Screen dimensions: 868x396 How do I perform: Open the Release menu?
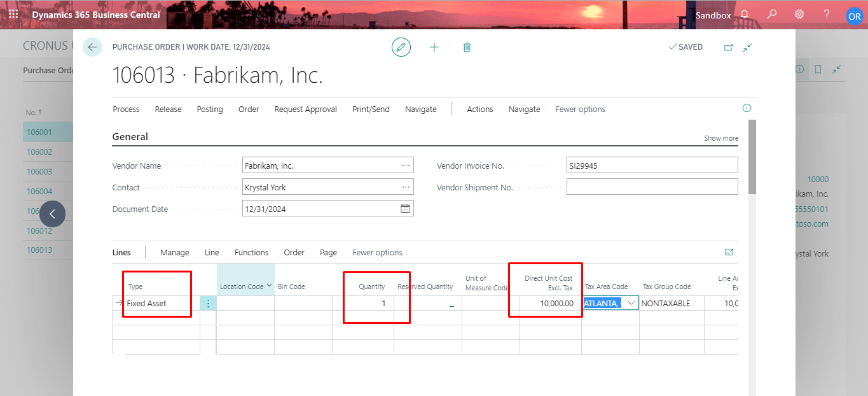tap(168, 109)
